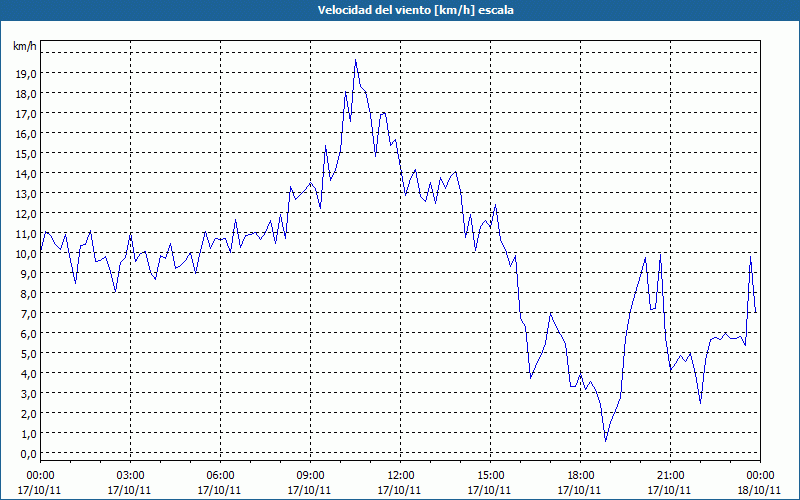Select the 5,0 y-axis label

coord(28,354)
